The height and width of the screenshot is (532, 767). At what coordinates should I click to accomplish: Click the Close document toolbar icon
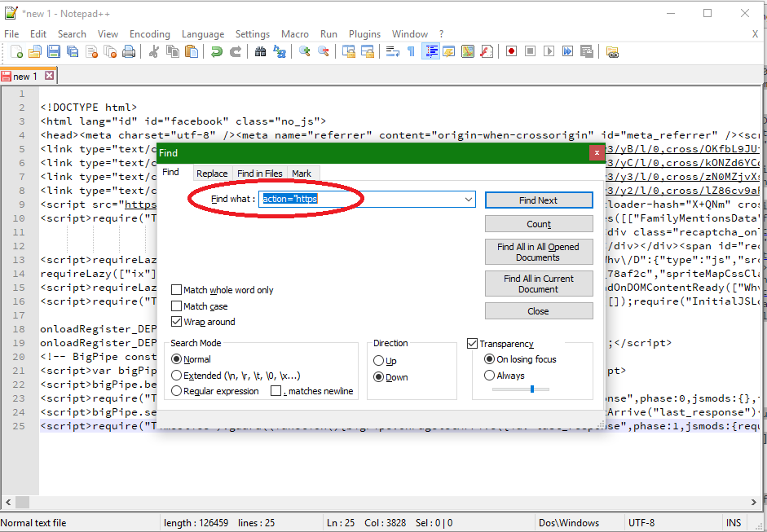pyautogui.click(x=91, y=51)
